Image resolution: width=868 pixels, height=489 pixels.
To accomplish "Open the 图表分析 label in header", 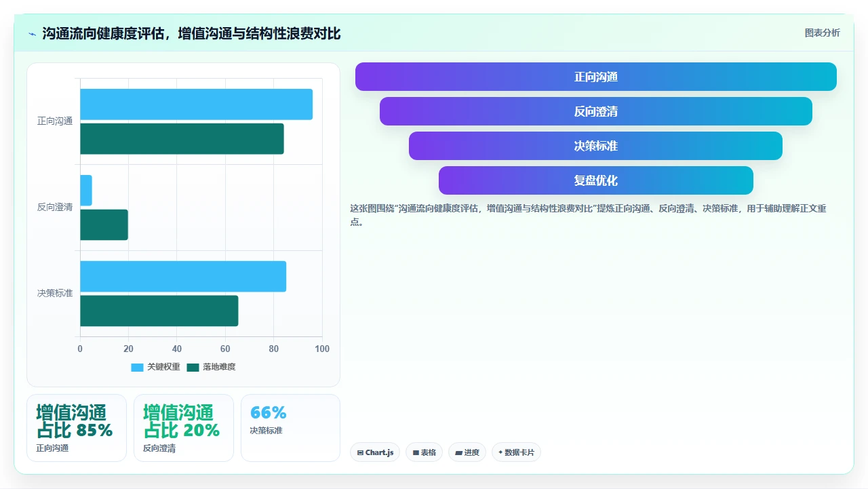I will click(x=822, y=33).
